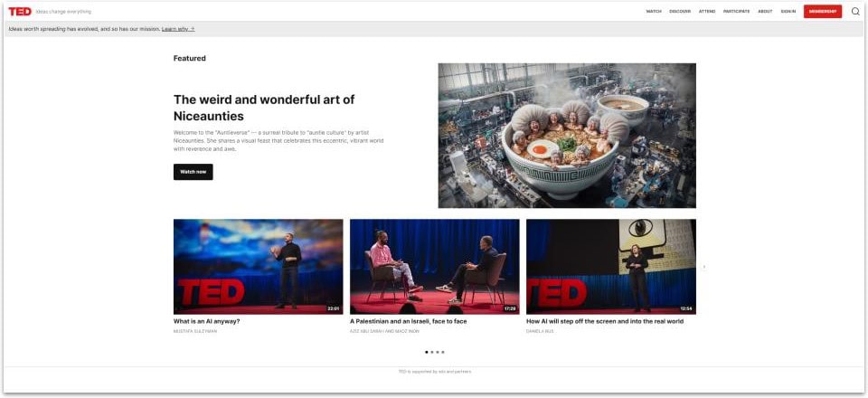Expand the Attend navigation menu

point(707,12)
